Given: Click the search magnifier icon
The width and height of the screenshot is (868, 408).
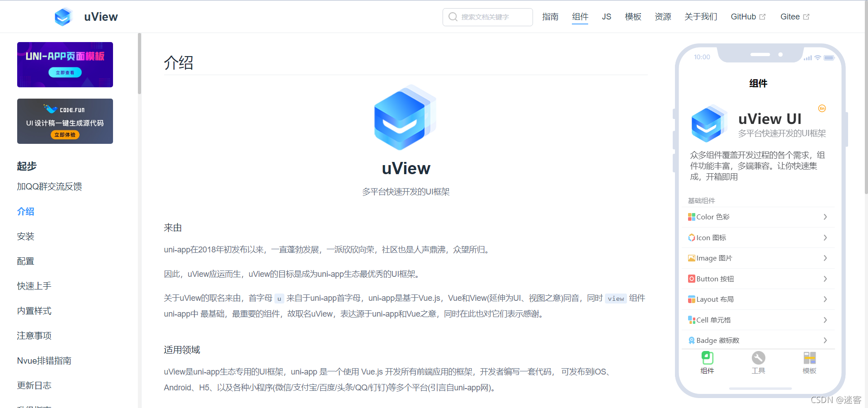Looking at the screenshot, I should (453, 17).
